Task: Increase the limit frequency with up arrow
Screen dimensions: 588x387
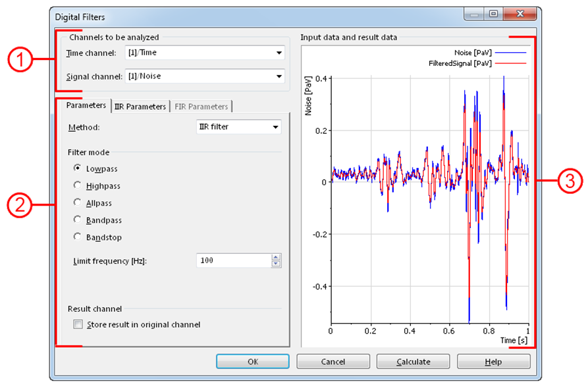Action: (276, 257)
